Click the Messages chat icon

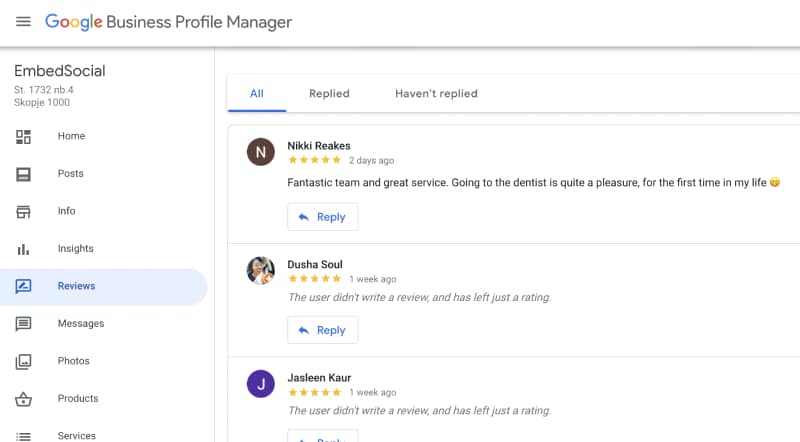pos(23,324)
